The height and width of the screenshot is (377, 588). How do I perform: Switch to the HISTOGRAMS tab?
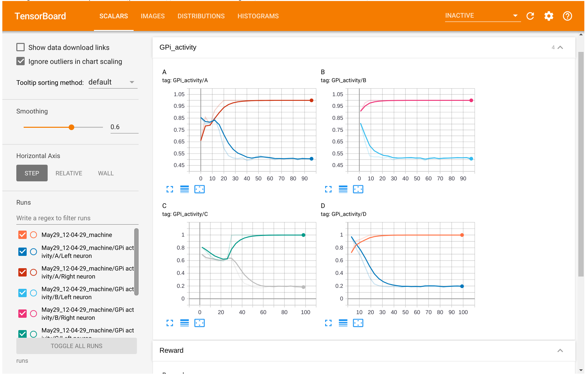coord(258,16)
